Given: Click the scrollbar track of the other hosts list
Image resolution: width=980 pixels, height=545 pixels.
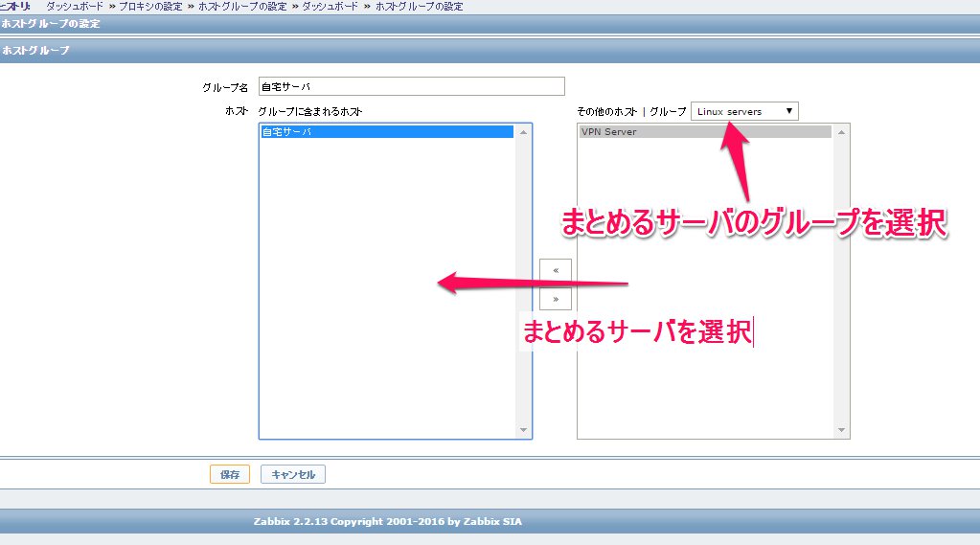Looking at the screenshot, I should coord(840,287).
